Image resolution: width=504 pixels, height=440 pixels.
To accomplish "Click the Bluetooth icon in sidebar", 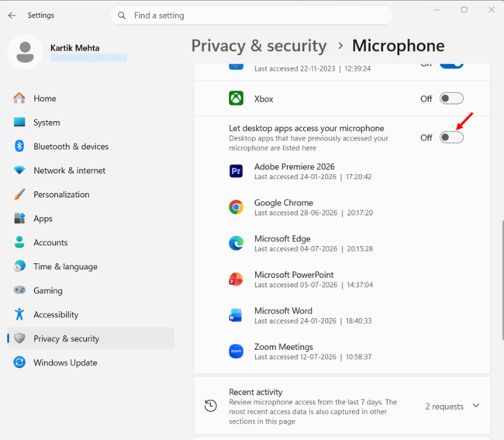I will tap(19, 147).
